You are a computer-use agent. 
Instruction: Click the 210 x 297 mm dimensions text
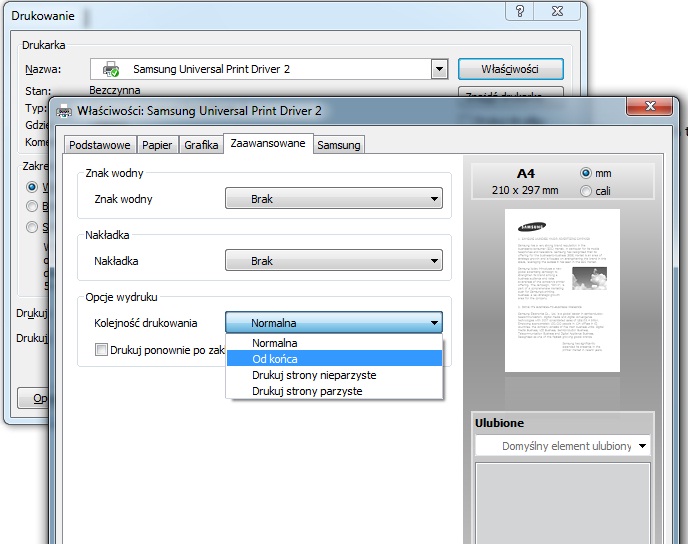[525, 190]
